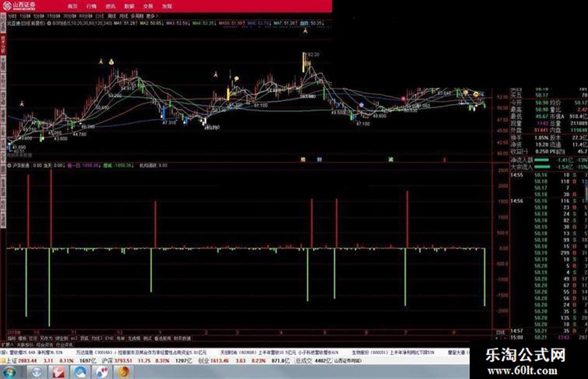Click the 总成交 4402亿 status entry
Screen dimensions: 588x379
tap(312, 360)
